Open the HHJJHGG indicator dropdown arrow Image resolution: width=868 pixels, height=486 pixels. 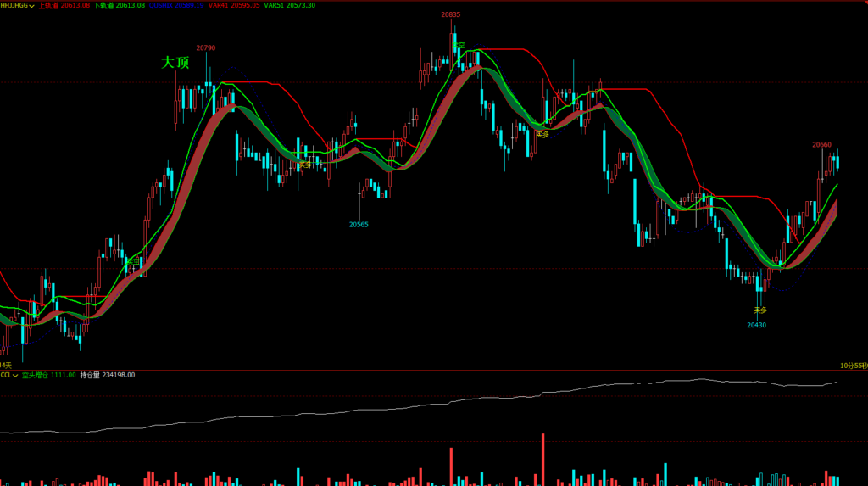pos(32,5)
